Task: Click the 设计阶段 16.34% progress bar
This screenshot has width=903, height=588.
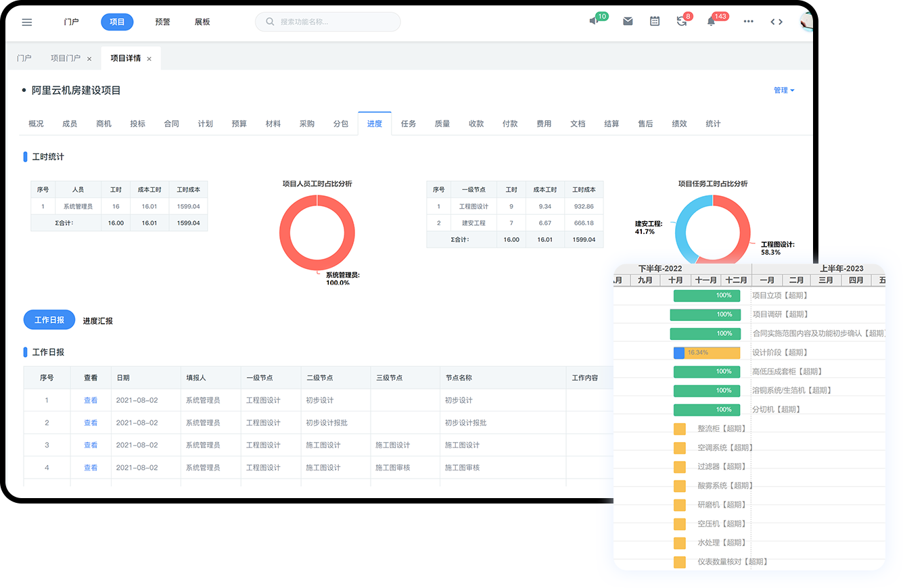Action: [707, 353]
